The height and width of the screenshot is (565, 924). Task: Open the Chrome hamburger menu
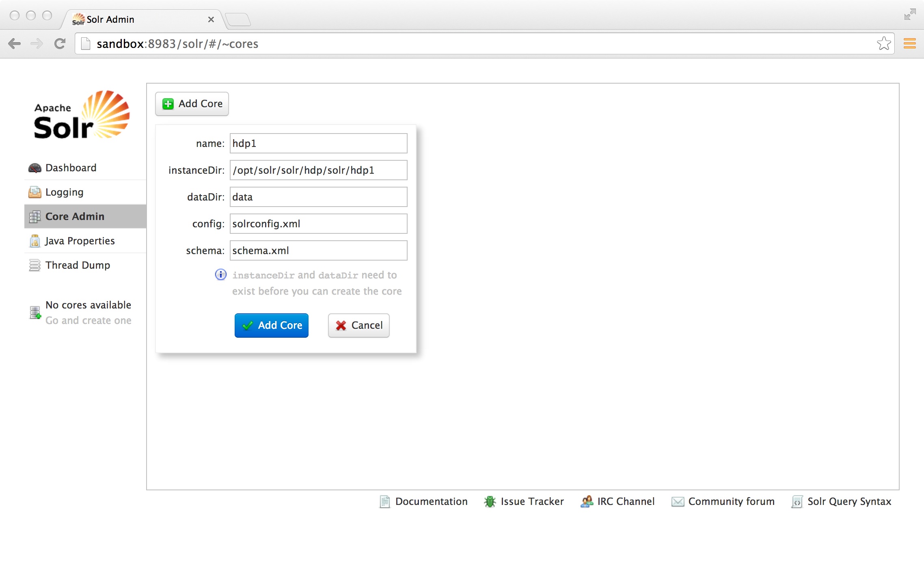(909, 43)
